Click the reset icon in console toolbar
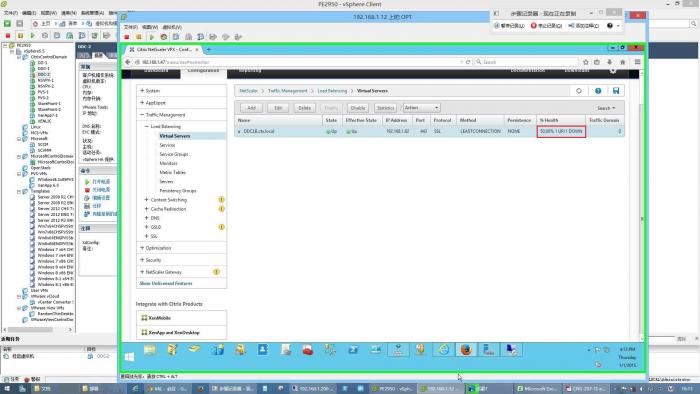Viewport: 700px width, 394px height. coord(164,37)
